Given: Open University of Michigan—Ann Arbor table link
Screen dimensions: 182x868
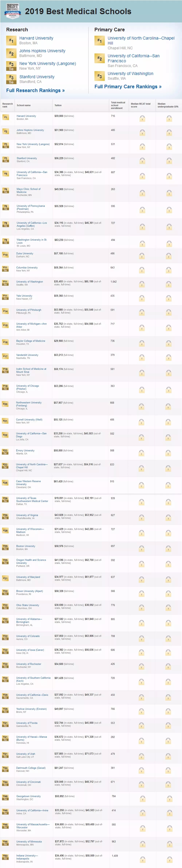Looking at the screenshot, I should click(31, 325).
